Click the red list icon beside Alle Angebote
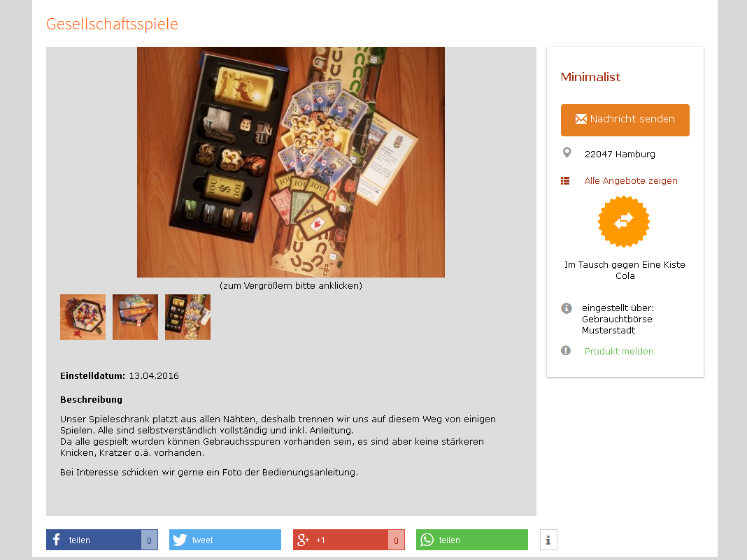Screen dimensions: 747x560 click(x=565, y=181)
